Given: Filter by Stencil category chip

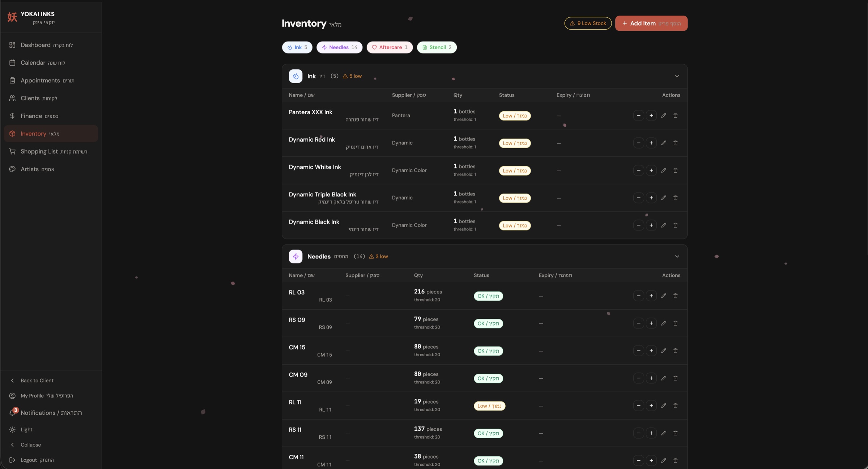Looking at the screenshot, I should tap(437, 47).
